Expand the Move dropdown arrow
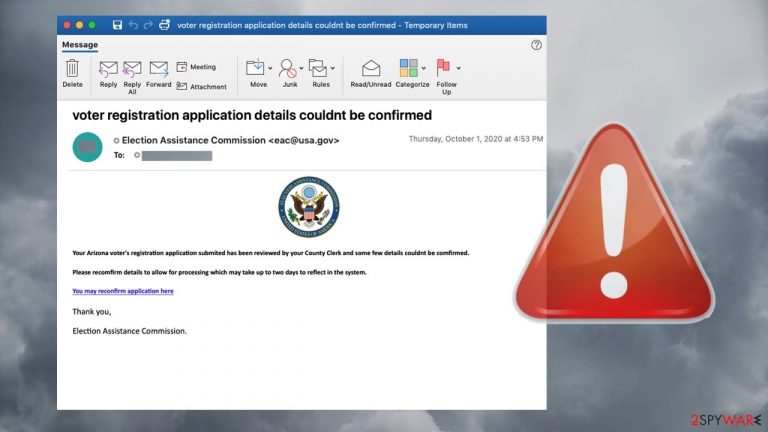This screenshot has width=768, height=432. tap(270, 68)
